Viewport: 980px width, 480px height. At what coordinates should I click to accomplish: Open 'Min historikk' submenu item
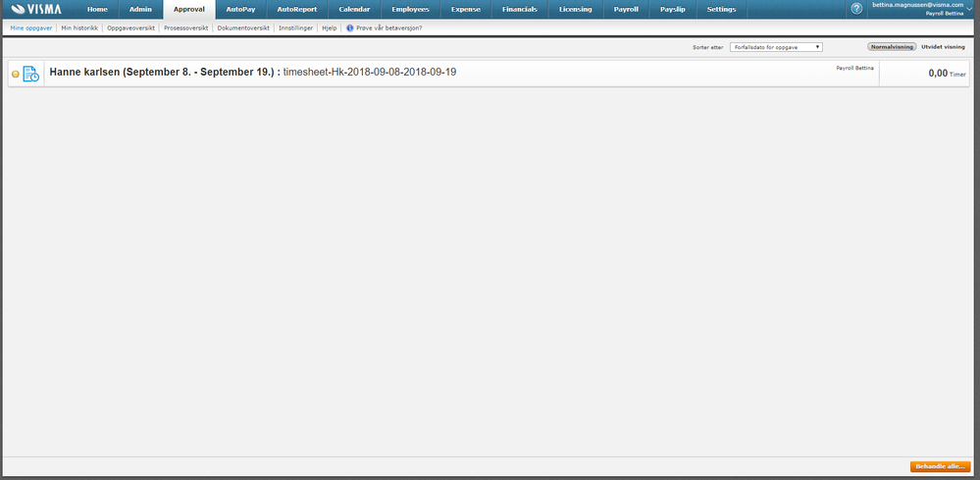79,28
